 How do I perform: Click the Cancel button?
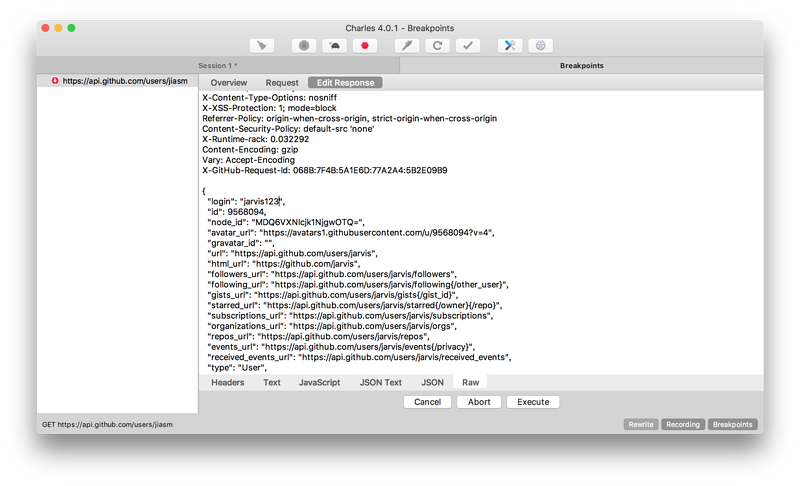click(428, 402)
